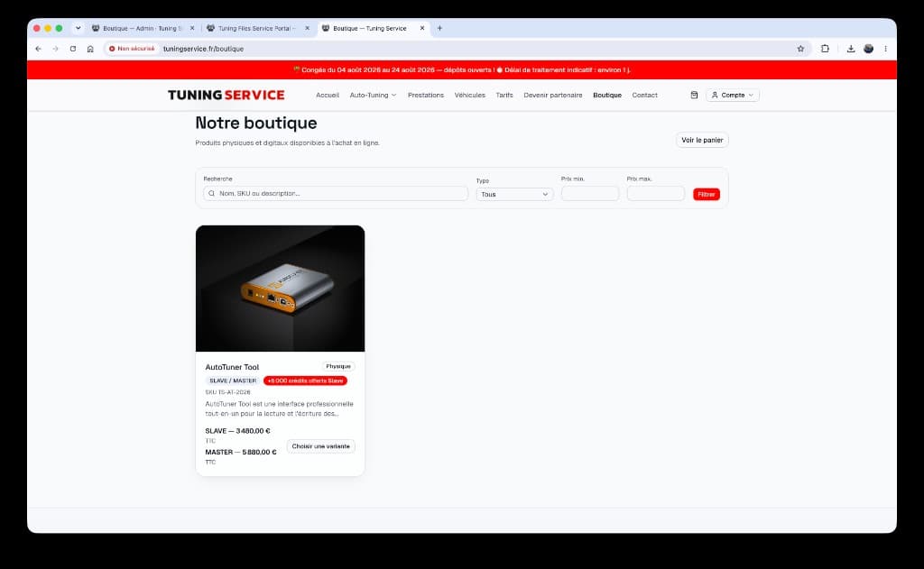Click the browser forward arrow
The width and height of the screenshot is (924, 569).
coord(55,49)
